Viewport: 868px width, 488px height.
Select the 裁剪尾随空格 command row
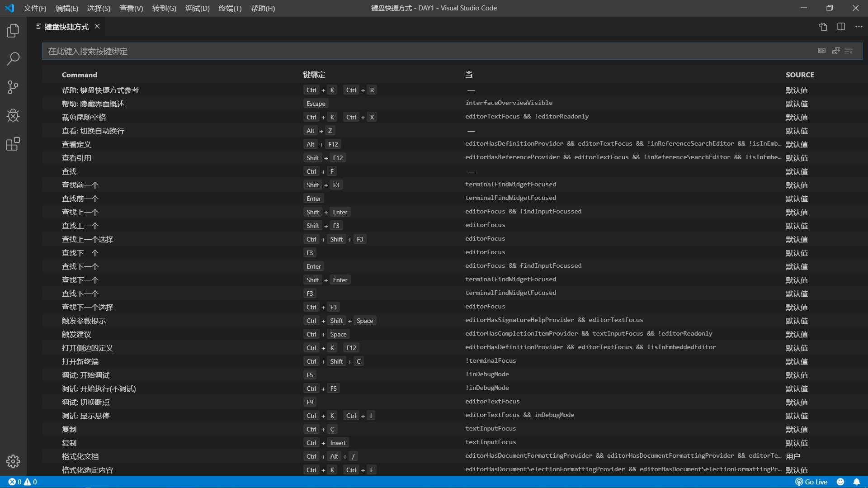[x=452, y=117]
